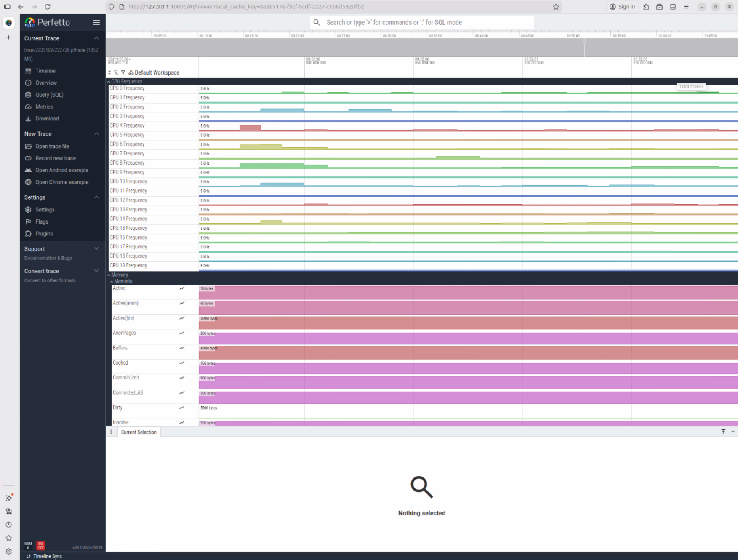
Task: Click the chart icon on the Active(anon) track
Action: pyautogui.click(x=182, y=303)
